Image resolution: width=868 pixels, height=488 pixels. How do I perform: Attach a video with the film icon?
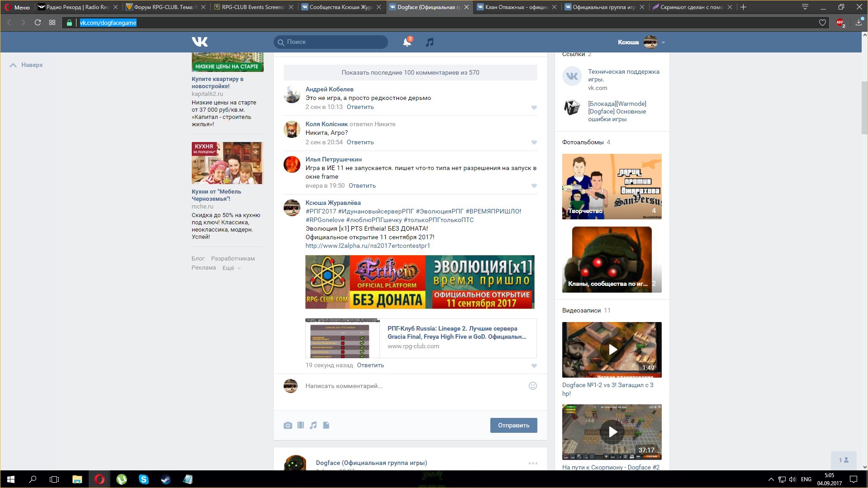[x=300, y=425]
